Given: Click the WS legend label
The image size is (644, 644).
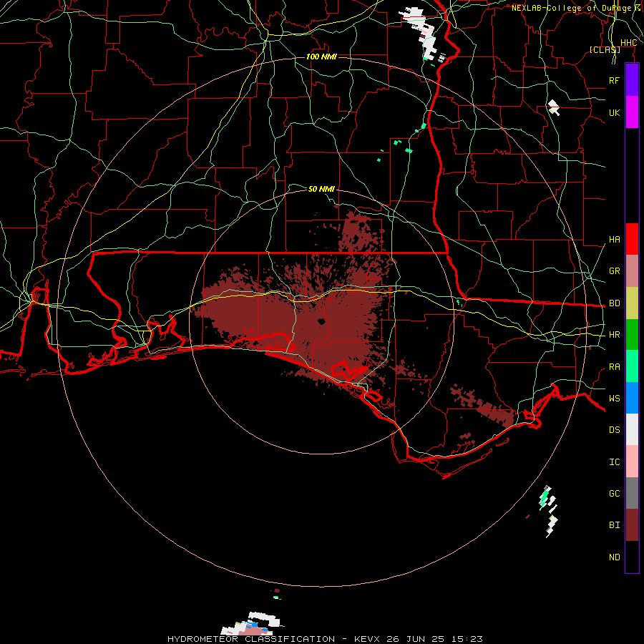Looking at the screenshot, I should [x=614, y=398].
